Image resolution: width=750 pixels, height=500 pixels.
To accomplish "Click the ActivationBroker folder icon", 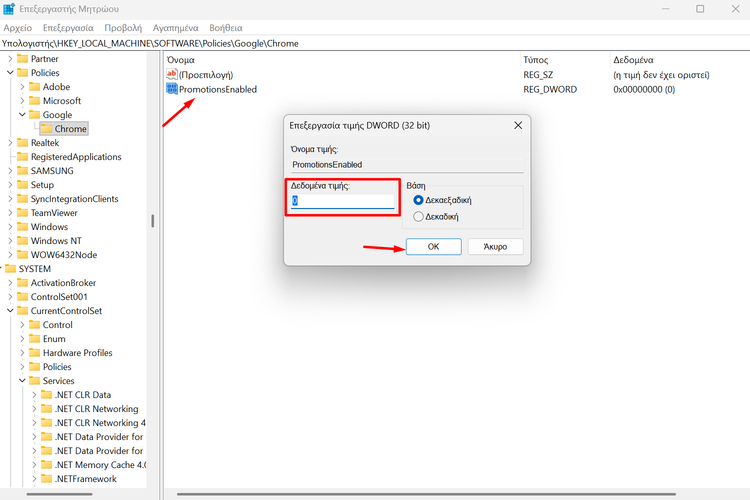I will tap(22, 282).
